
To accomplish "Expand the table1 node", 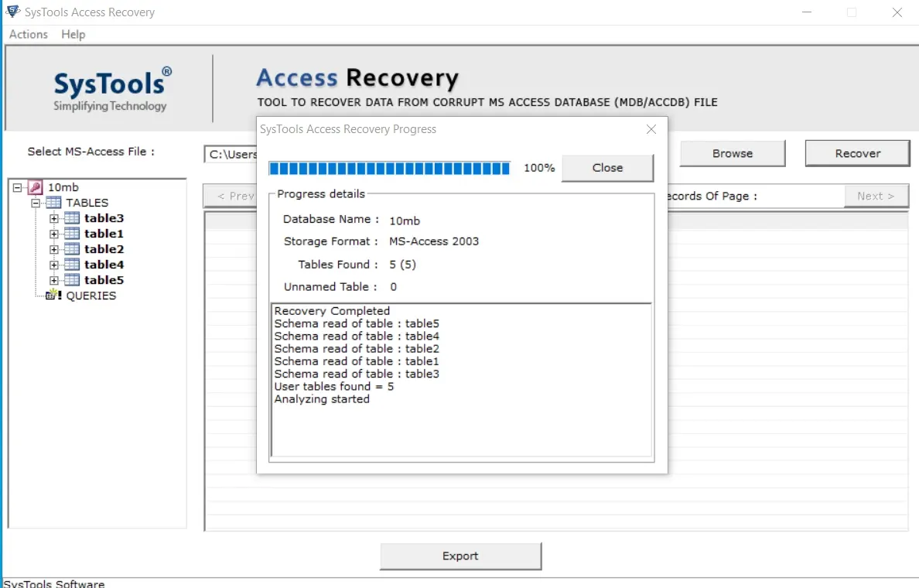I will 54,234.
